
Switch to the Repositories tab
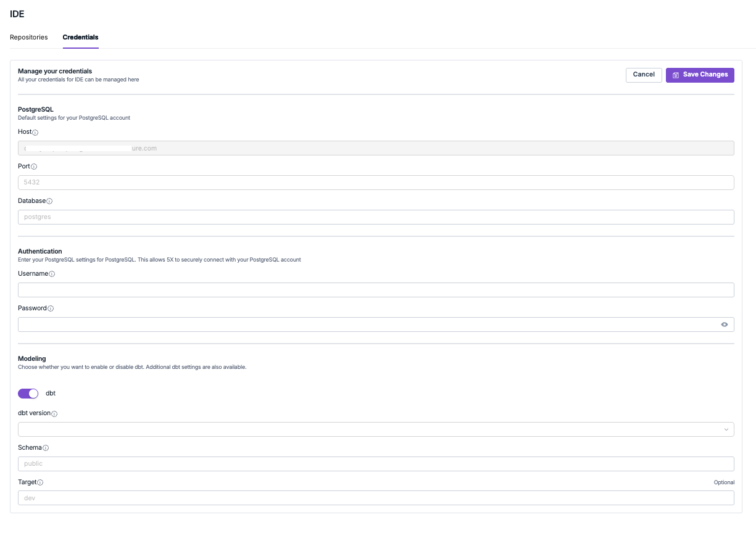click(28, 37)
